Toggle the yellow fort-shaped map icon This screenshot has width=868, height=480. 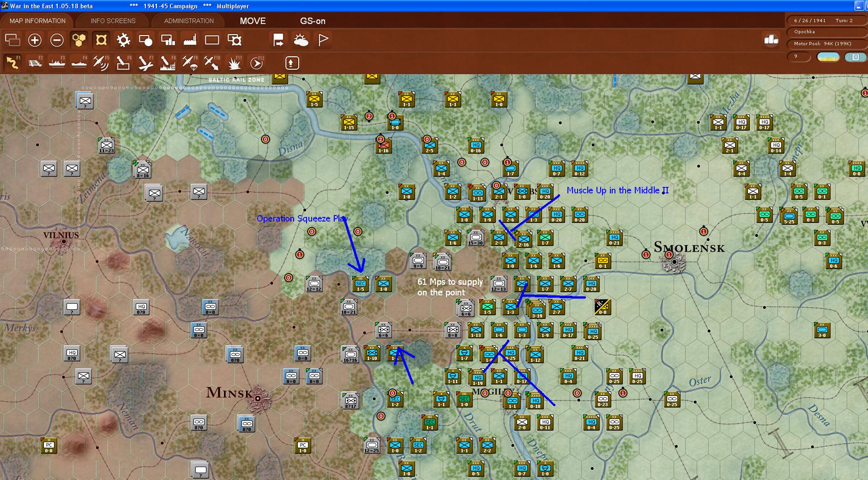[x=101, y=40]
